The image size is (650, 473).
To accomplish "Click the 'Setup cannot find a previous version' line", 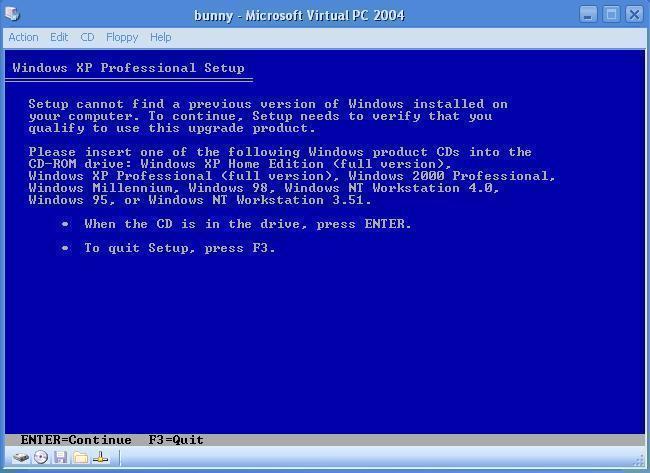I will pos(268,104).
